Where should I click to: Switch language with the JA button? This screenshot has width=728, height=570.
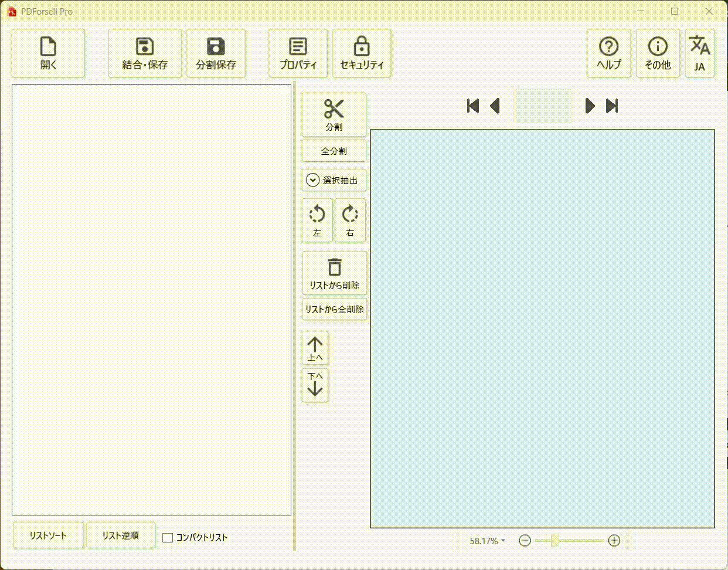(x=699, y=53)
